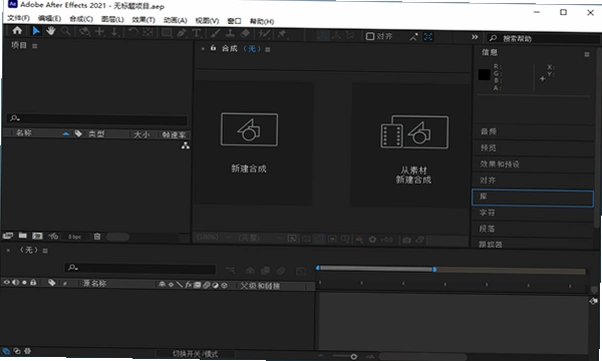Expand hidden workspaces with double chevron

pyautogui.click(x=475, y=37)
